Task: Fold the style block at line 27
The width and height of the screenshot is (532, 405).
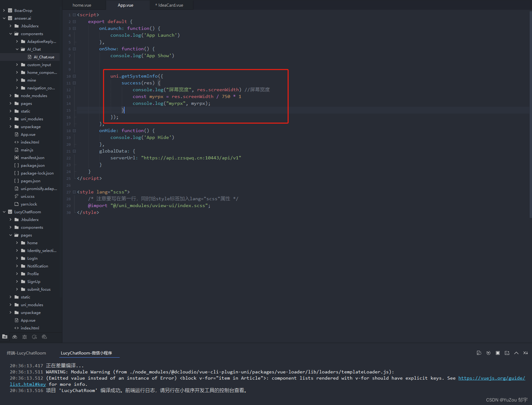Action: [x=74, y=192]
